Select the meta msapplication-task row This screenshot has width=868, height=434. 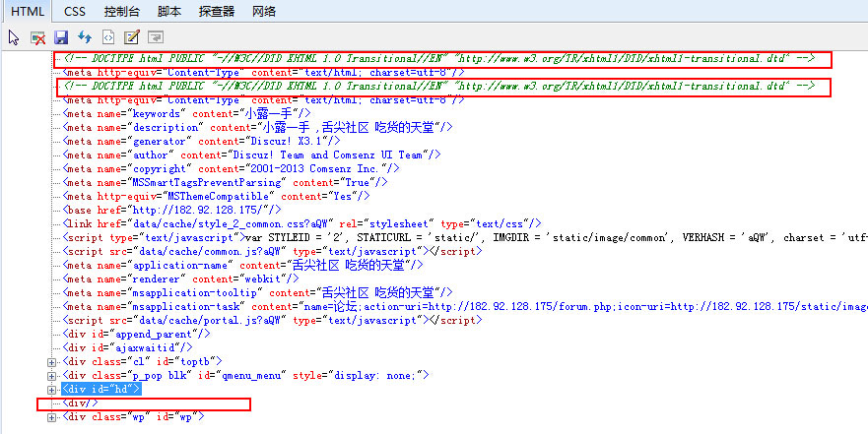point(465,306)
